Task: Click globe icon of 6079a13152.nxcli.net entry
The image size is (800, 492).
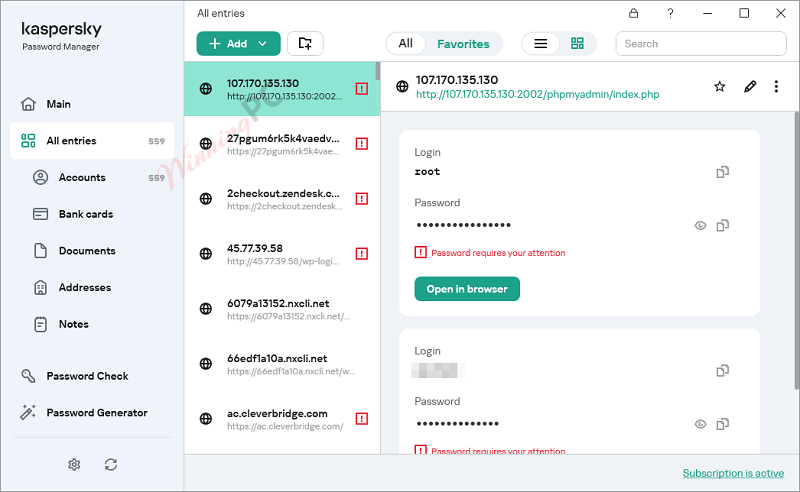Action: click(206, 309)
